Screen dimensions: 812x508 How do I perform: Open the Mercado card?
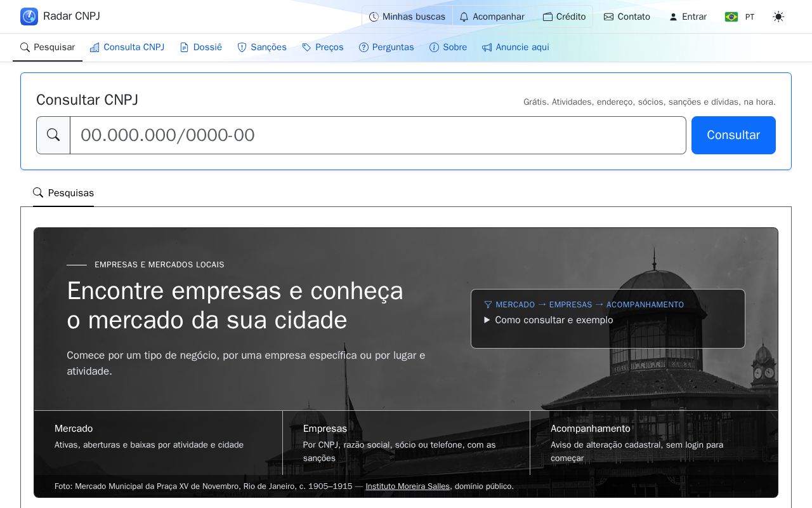(158, 443)
